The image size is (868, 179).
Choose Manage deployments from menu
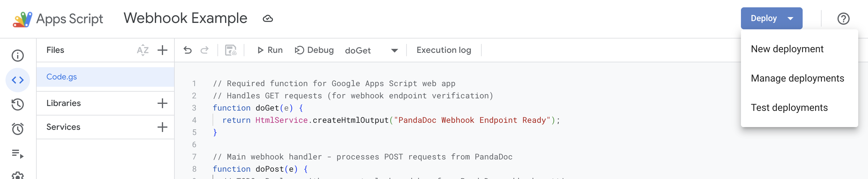pyautogui.click(x=799, y=79)
